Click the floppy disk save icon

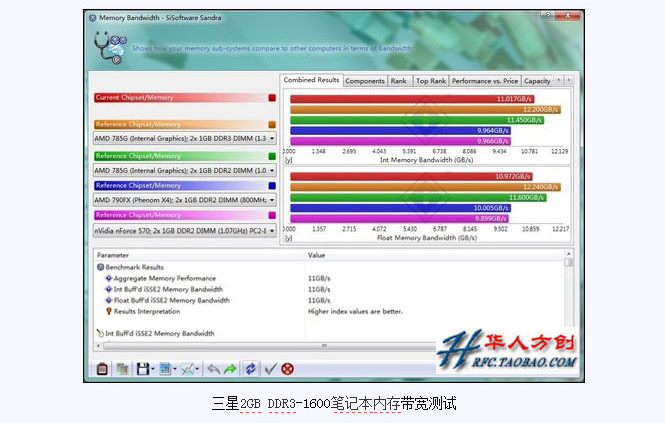(x=142, y=369)
